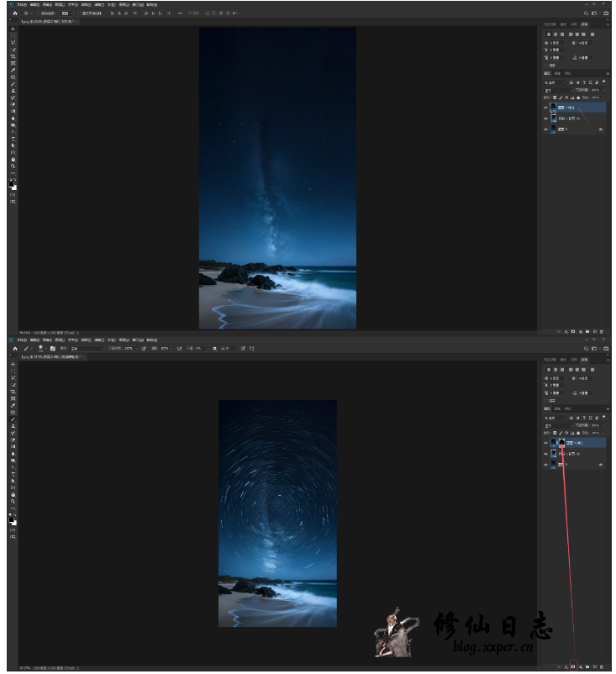Pick the Type tool in the upper window's toolbar

pos(13,139)
